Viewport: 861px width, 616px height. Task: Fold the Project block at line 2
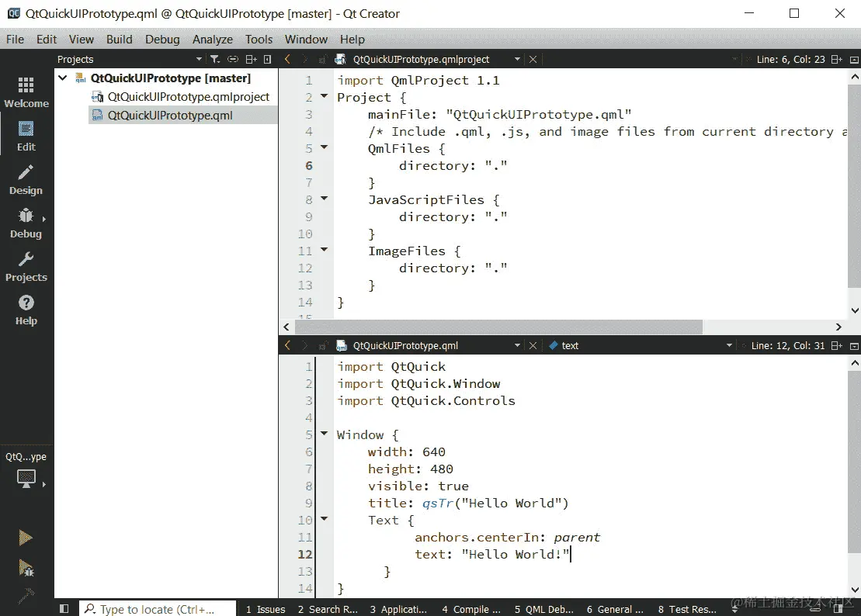pyautogui.click(x=324, y=96)
